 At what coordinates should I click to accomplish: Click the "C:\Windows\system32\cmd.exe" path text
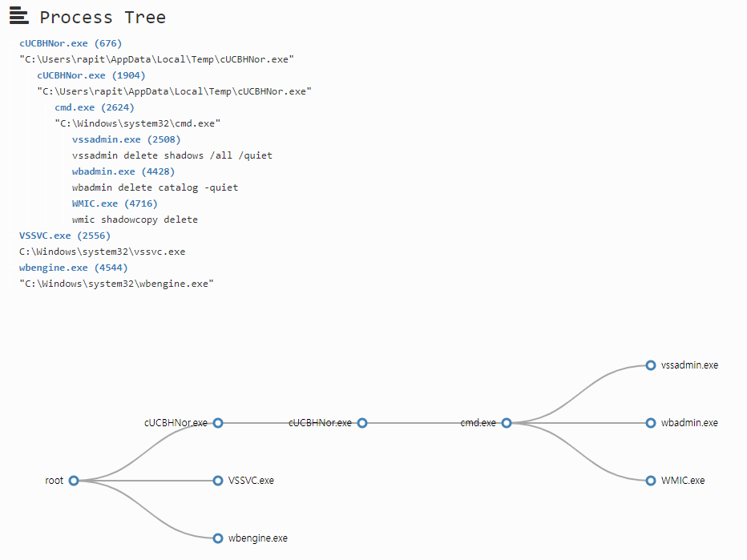[138, 124]
